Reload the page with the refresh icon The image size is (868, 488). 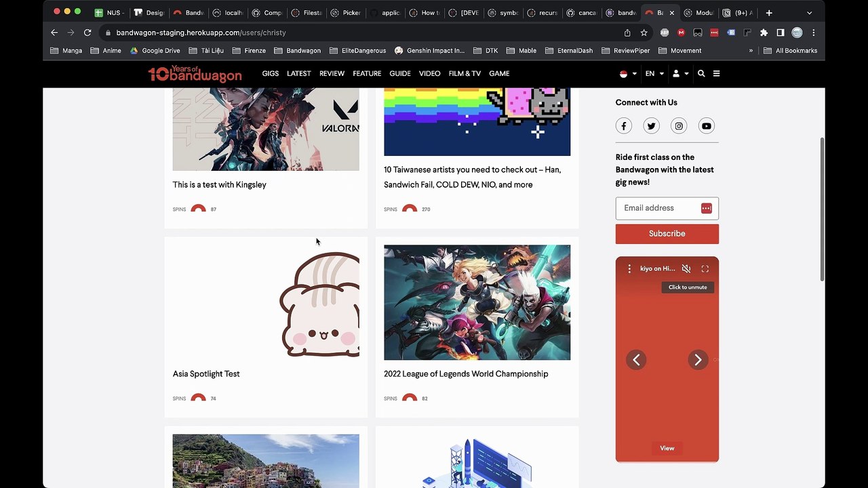pos(87,33)
